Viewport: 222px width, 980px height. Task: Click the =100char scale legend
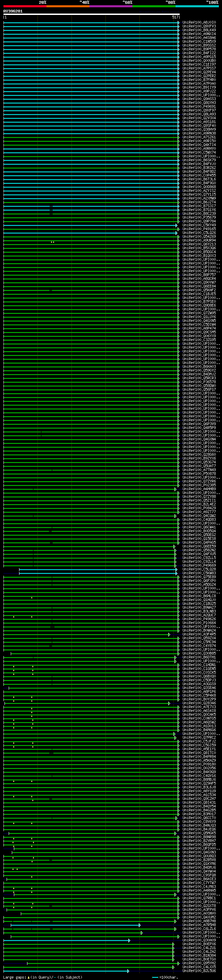click(x=165, y=977)
